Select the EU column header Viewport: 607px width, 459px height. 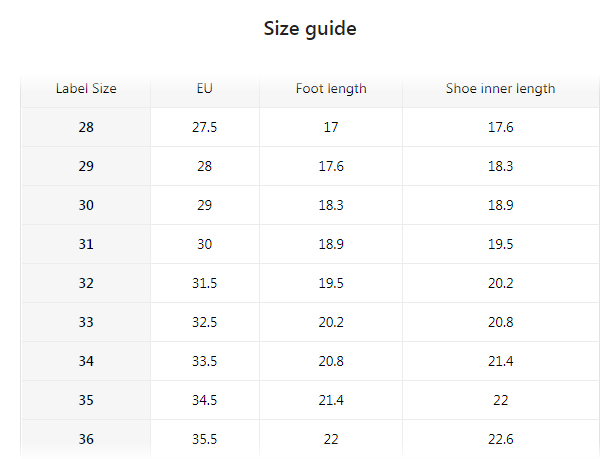(205, 89)
